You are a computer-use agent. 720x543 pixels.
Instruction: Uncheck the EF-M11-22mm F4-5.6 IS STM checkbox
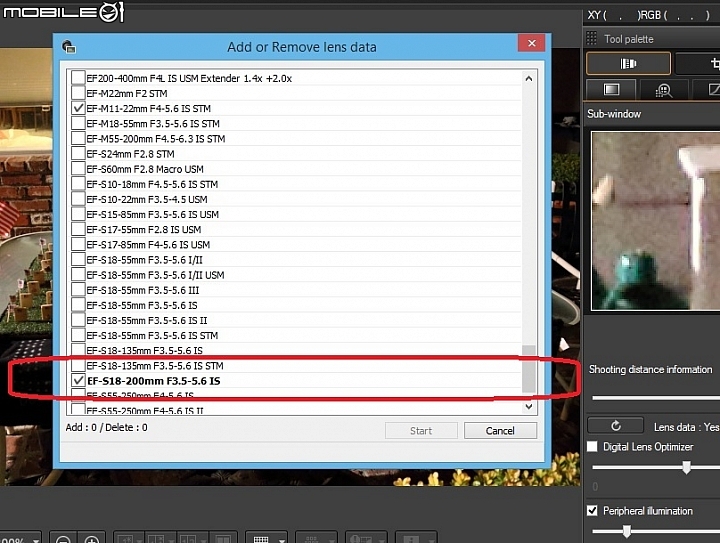78,108
